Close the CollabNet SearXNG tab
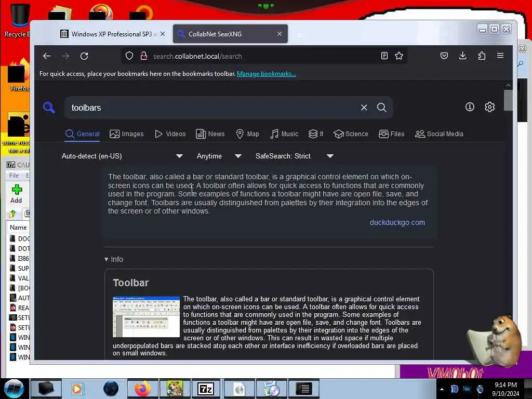532x399 pixels. pos(279,34)
